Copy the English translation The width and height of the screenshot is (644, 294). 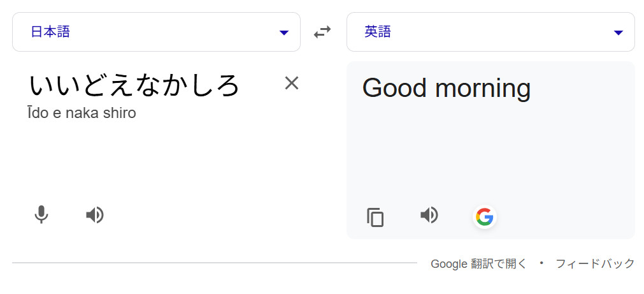point(376,217)
